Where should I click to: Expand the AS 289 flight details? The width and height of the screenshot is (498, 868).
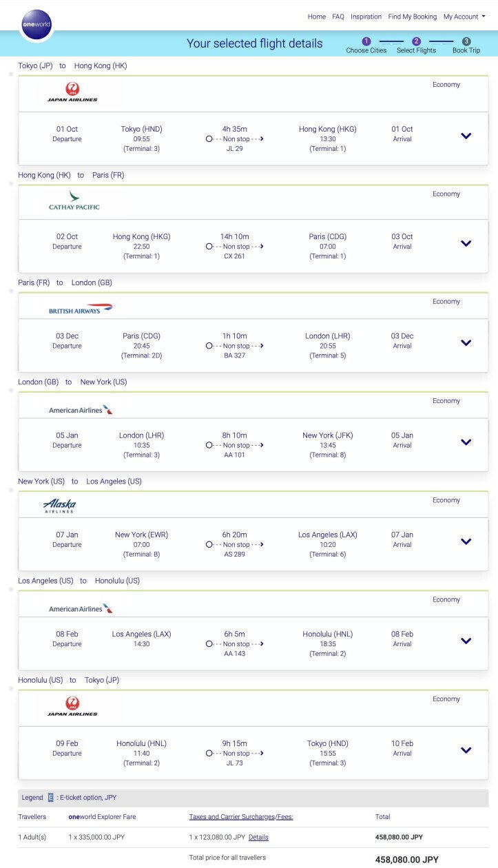pos(466,541)
